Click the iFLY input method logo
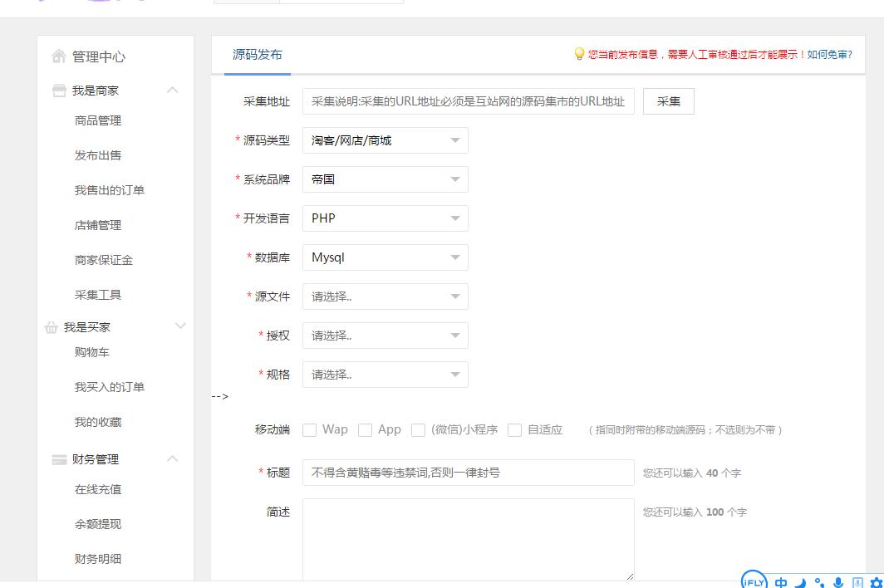The width and height of the screenshot is (884, 588). click(x=754, y=581)
